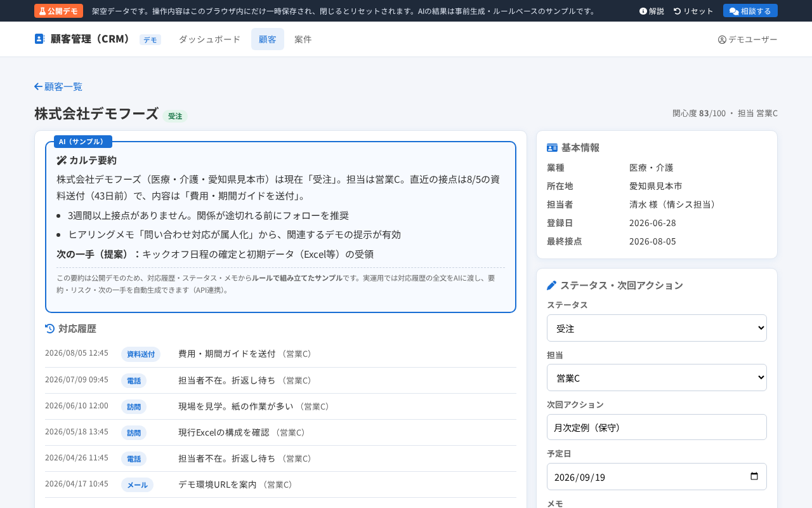Click the user circle icon by デモユーザー
The width and height of the screenshot is (812, 508).
coord(722,39)
